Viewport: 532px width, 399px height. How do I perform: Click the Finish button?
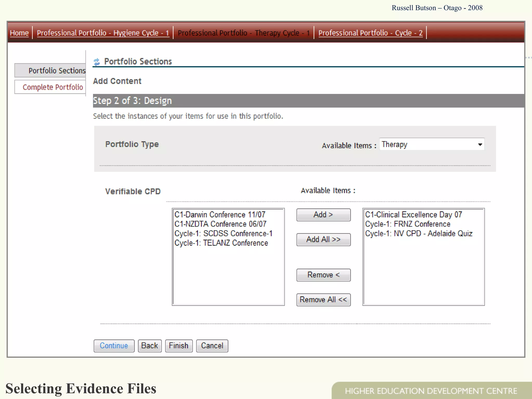179,346
